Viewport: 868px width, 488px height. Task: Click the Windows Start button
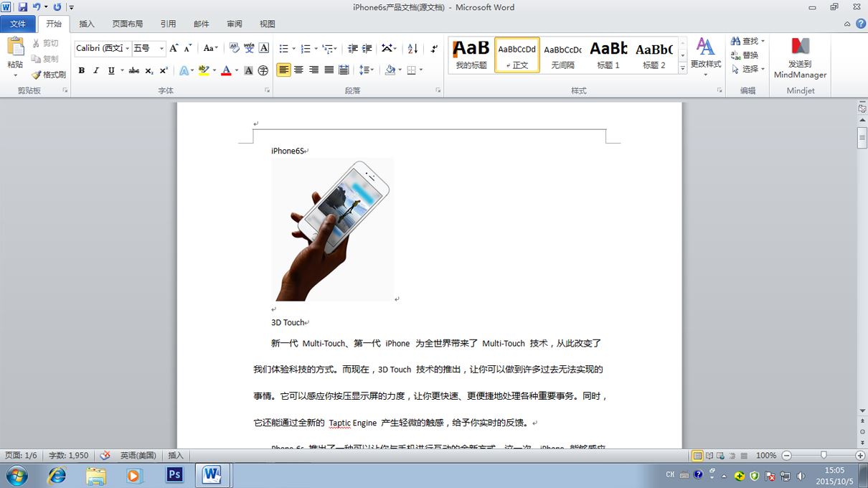point(16,475)
